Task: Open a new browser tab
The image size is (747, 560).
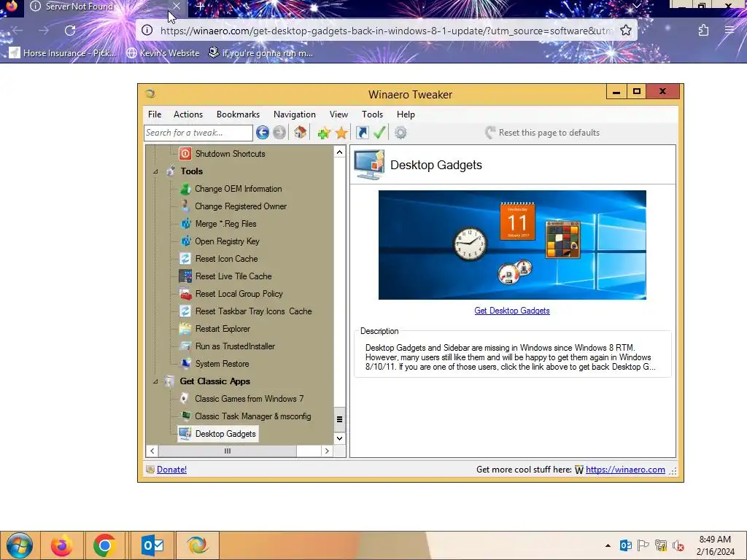Action: point(200,6)
